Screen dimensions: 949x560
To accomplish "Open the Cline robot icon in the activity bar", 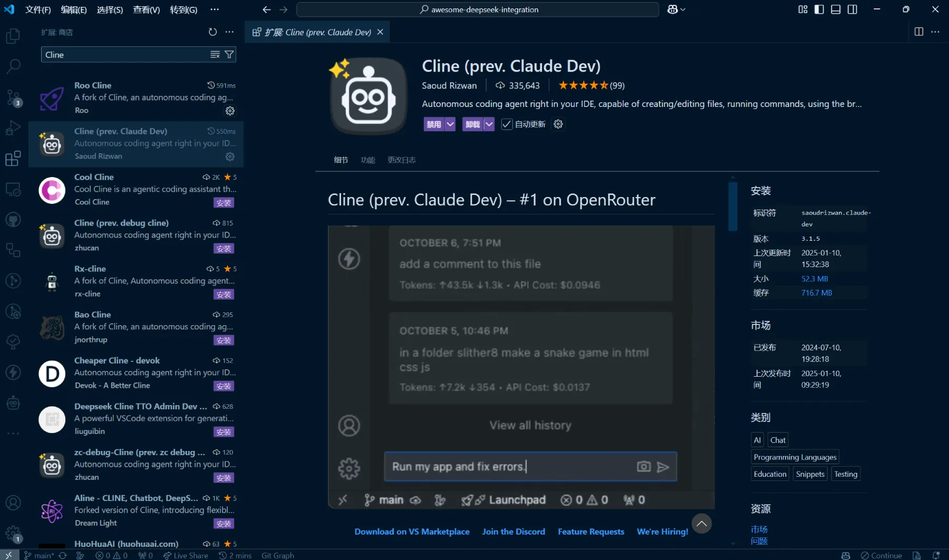I will (13, 403).
